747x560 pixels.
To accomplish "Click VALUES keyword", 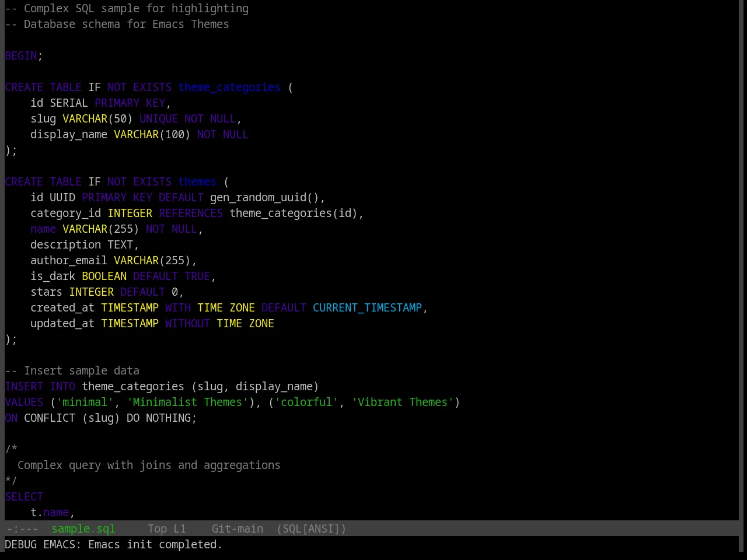I will [24, 402].
